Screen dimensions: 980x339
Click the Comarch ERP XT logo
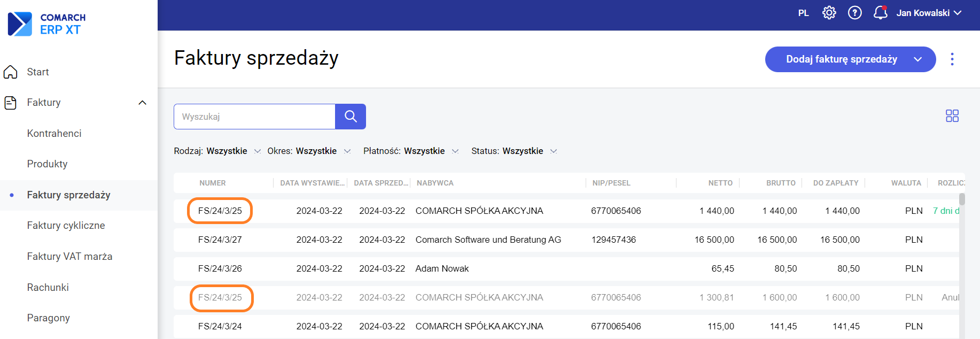(47, 24)
